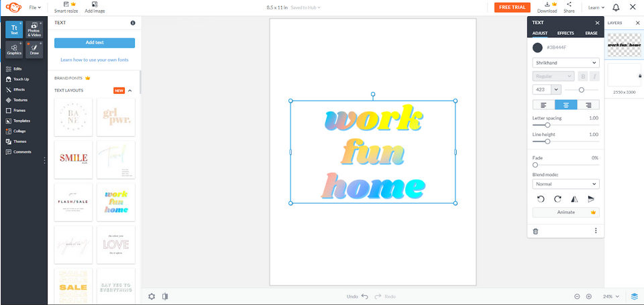Open the Brand Fonts section

point(72,78)
